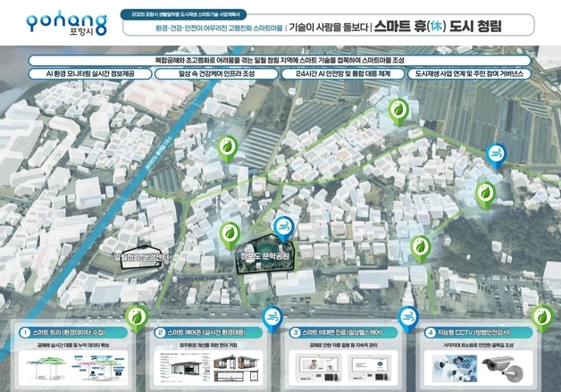Select the '일상 속 건강케어 인프라 조성' pill
This screenshot has height=392, width=561.
(216, 74)
